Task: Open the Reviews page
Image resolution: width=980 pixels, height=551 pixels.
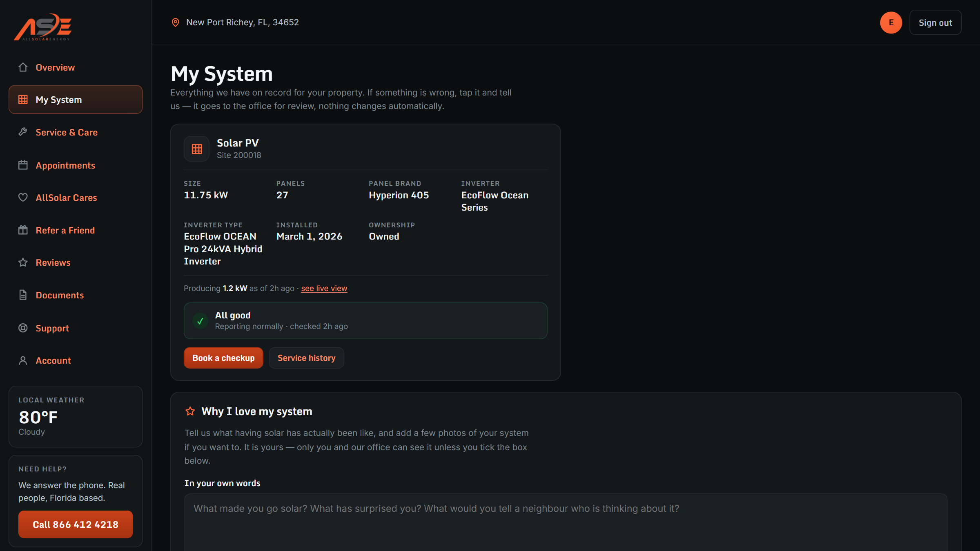Action: (x=76, y=262)
